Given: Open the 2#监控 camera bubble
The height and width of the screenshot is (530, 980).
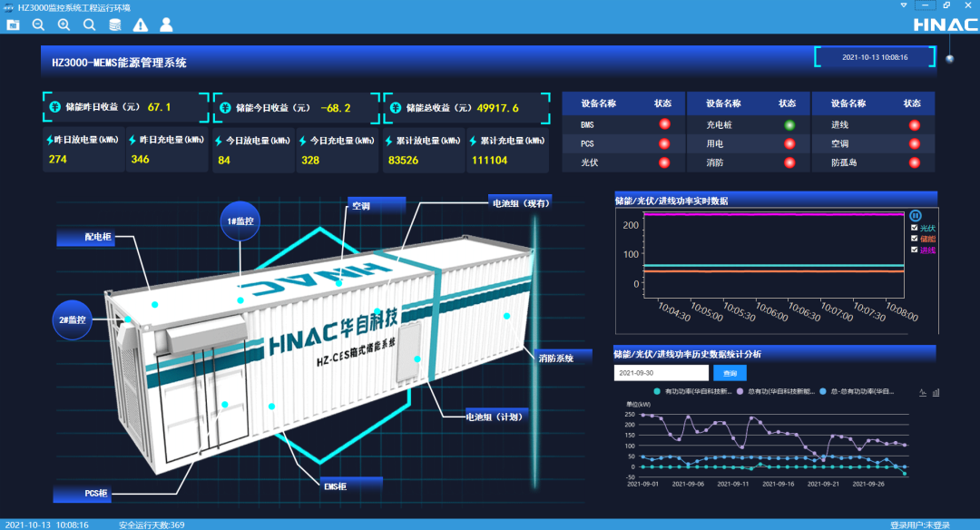Looking at the screenshot, I should [x=73, y=319].
